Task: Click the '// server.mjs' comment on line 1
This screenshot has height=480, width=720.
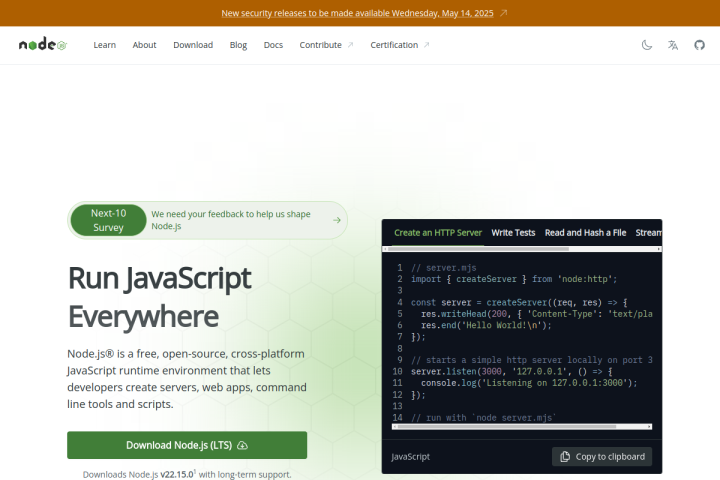Action: (444, 268)
